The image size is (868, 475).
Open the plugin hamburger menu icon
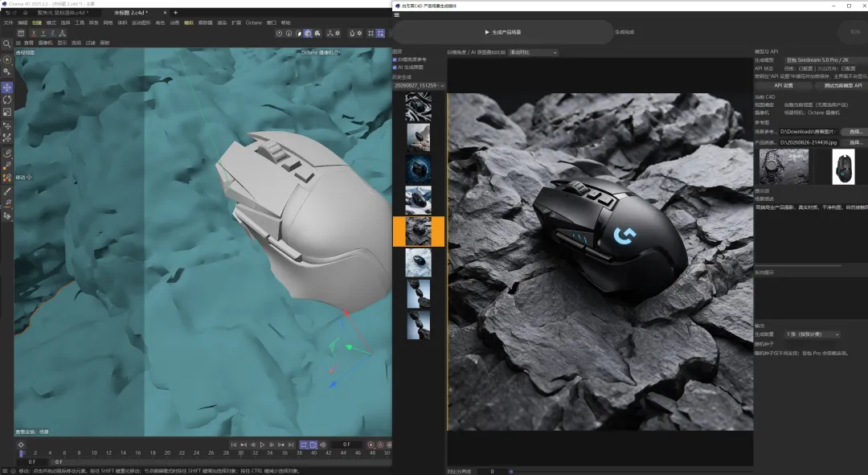coord(396,15)
